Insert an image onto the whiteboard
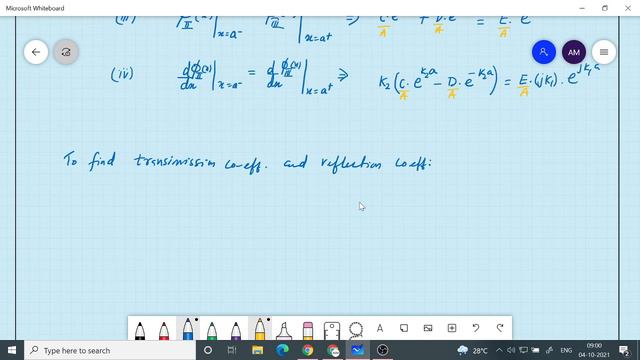Image resolution: width=640 pixels, height=360 pixels. tap(428, 328)
